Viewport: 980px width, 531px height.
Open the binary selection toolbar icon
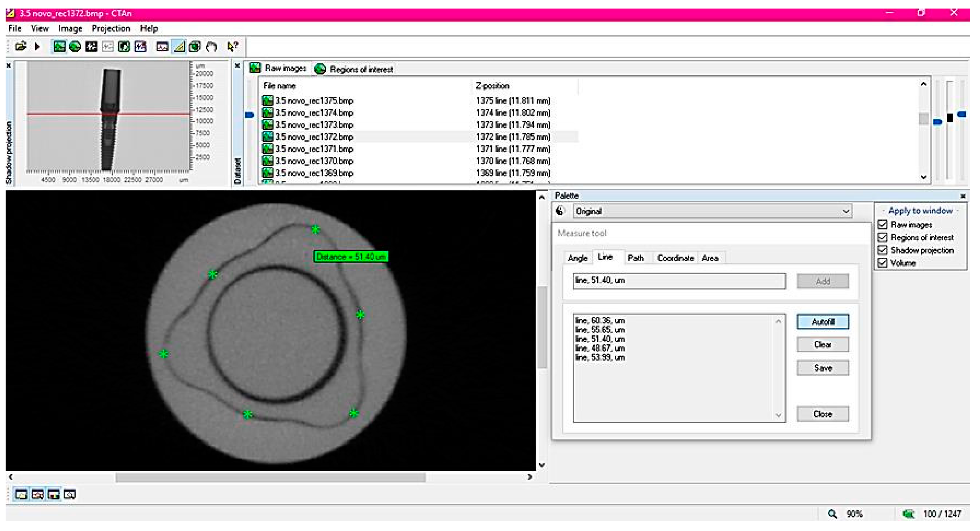click(91, 47)
